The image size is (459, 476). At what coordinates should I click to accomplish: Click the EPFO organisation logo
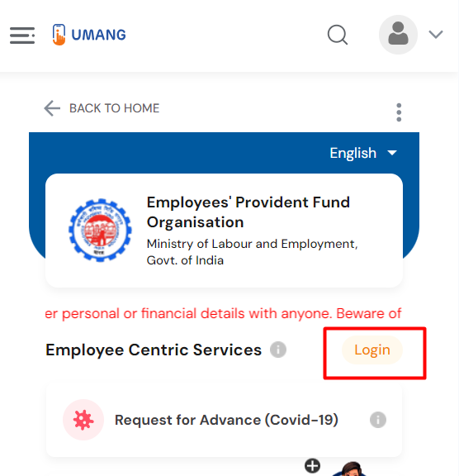click(100, 231)
